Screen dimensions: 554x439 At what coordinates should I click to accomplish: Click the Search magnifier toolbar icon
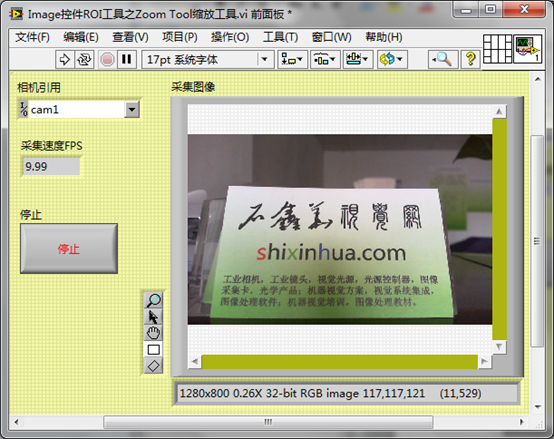pos(443,59)
